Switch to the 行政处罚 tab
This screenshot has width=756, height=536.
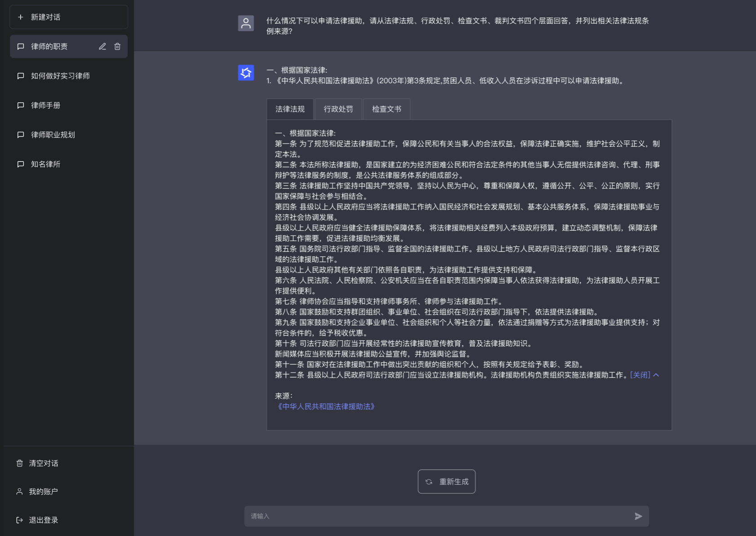coord(338,109)
